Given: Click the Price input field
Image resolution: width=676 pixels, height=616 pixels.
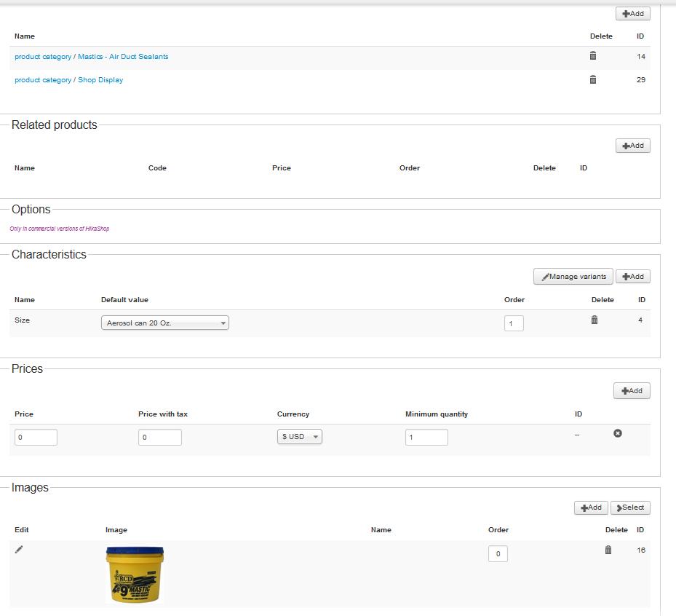Looking at the screenshot, I should (36, 438).
